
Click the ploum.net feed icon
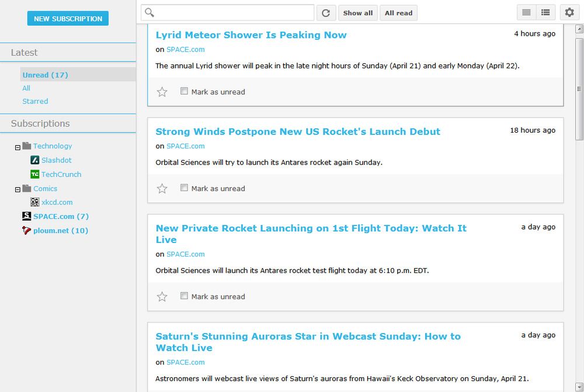coord(26,230)
